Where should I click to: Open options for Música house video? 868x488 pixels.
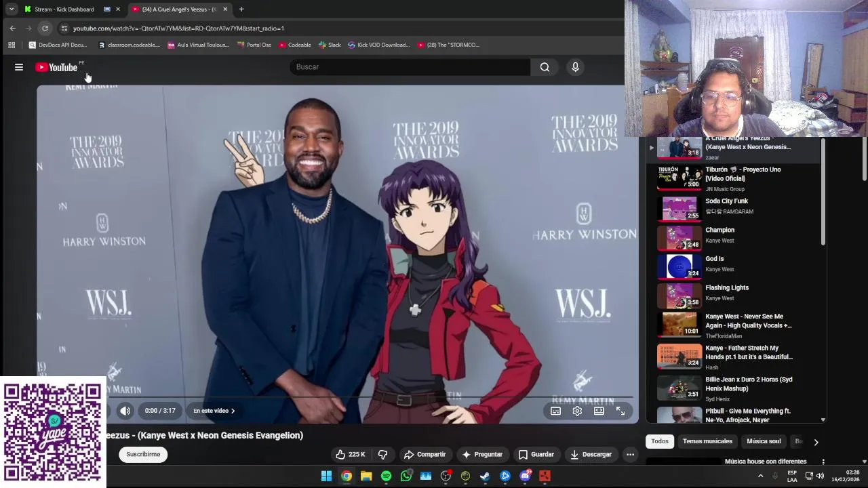(x=823, y=462)
